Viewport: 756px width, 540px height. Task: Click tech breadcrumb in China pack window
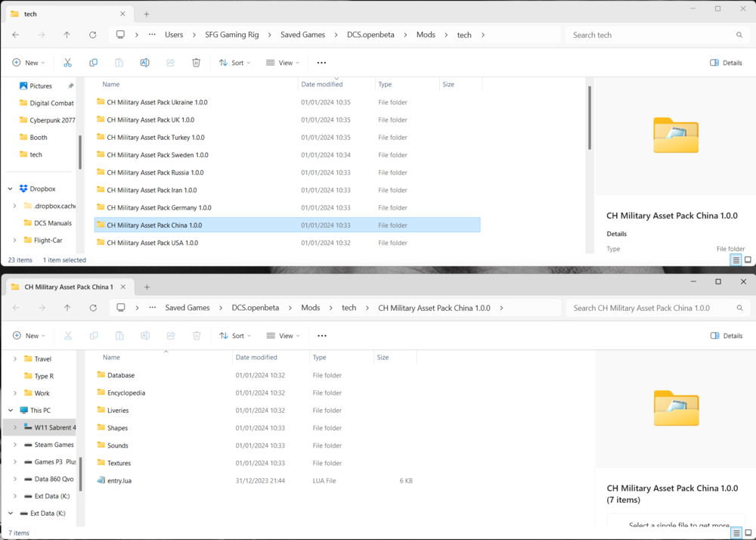(349, 308)
